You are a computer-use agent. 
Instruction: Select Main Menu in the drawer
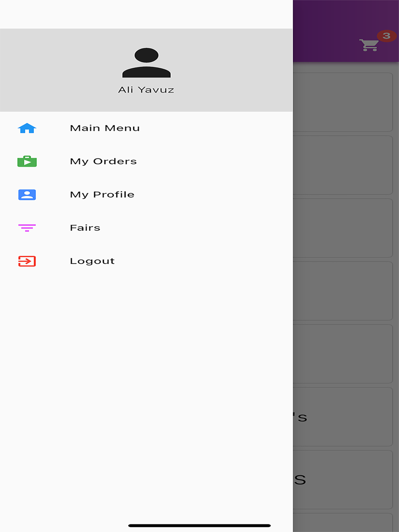pyautogui.click(x=146, y=128)
